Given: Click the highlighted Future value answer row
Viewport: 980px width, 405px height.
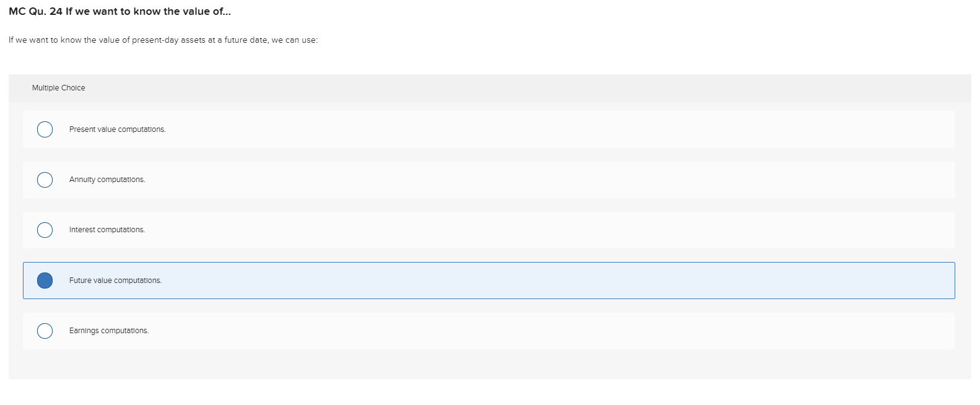Looking at the screenshot, I should point(433,281).
